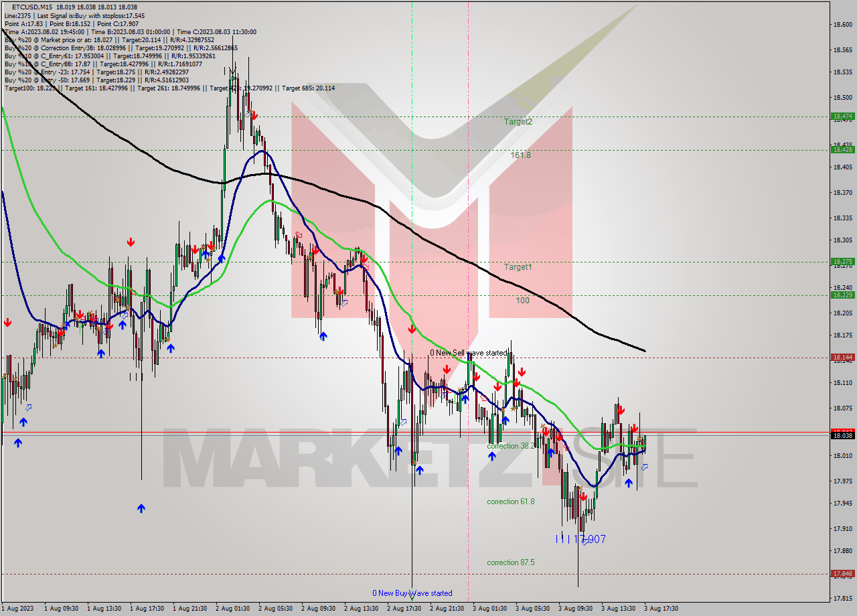The image size is (857, 616).
Task: Click the '1 Aug 09:30' time axis label
Action: click(x=61, y=609)
